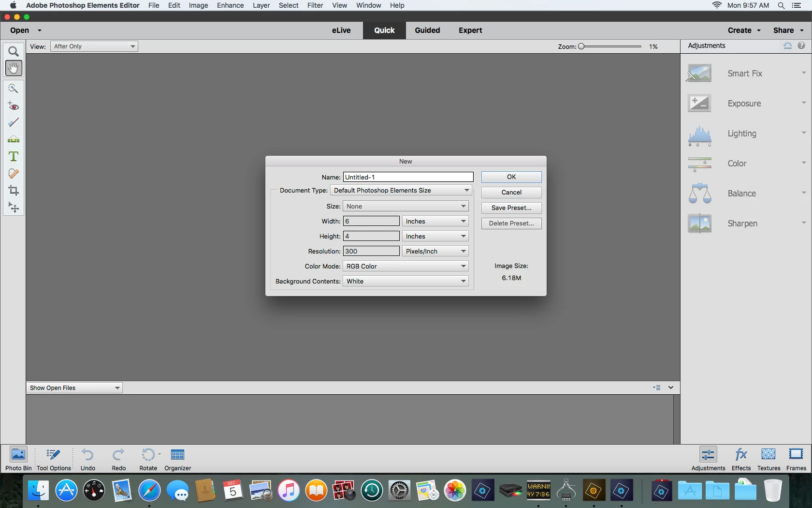Screen dimensions: 812x508
Task: Open the Show Open Files dropdown
Action: click(74, 388)
